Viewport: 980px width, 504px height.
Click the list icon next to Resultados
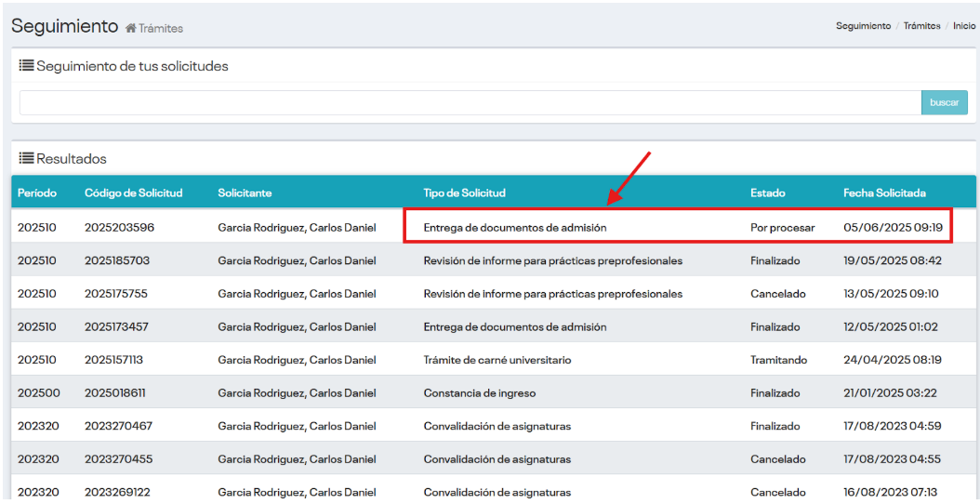pyautogui.click(x=27, y=158)
